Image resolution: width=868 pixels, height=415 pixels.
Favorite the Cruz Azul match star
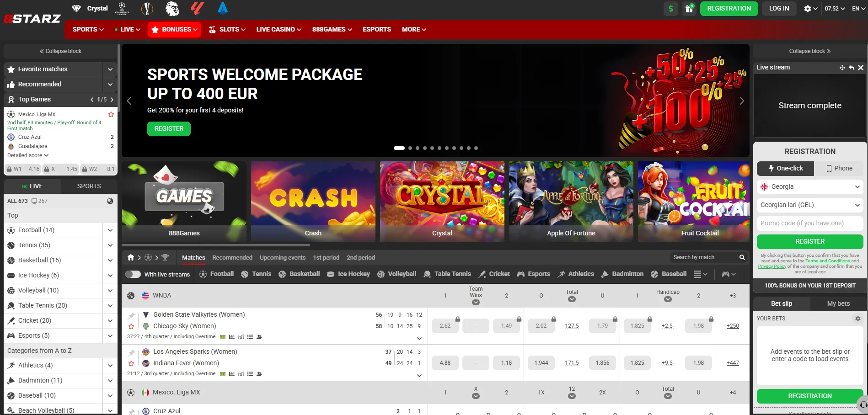pos(111,114)
